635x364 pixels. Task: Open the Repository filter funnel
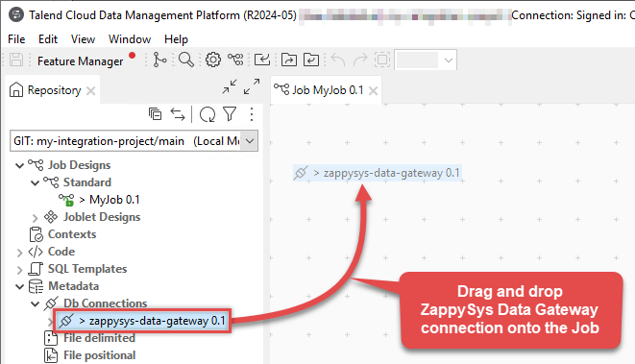[x=230, y=114]
